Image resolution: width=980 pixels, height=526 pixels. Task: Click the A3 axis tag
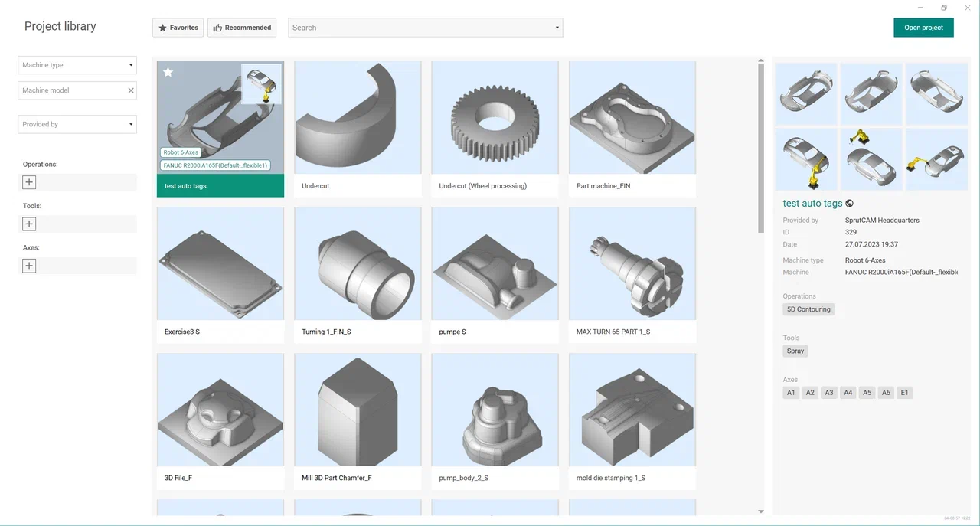pyautogui.click(x=828, y=393)
